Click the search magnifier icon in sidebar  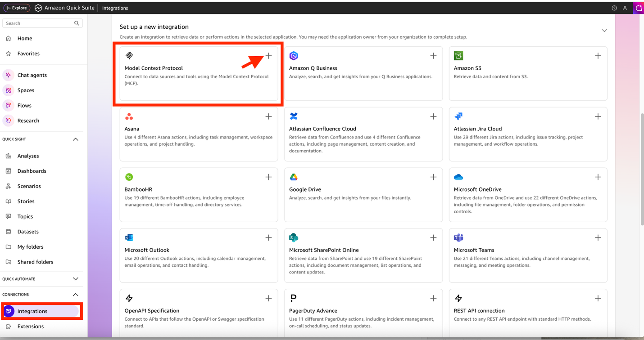pos(77,23)
